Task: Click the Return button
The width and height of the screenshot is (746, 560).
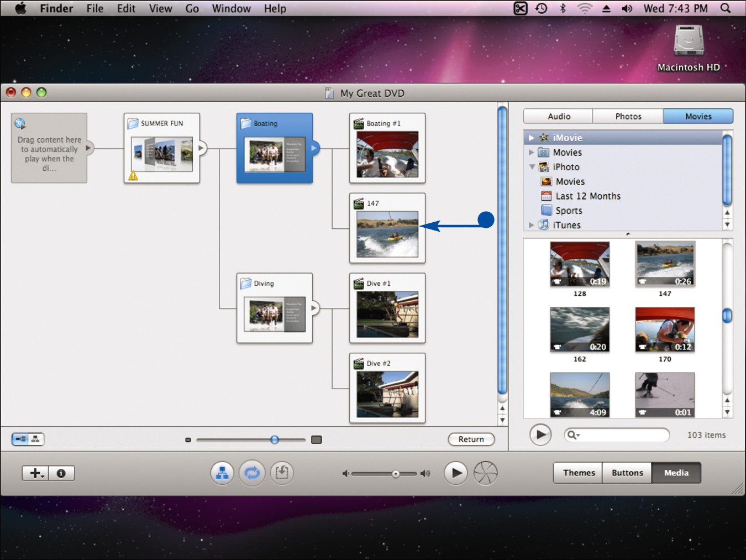Action: point(471,439)
